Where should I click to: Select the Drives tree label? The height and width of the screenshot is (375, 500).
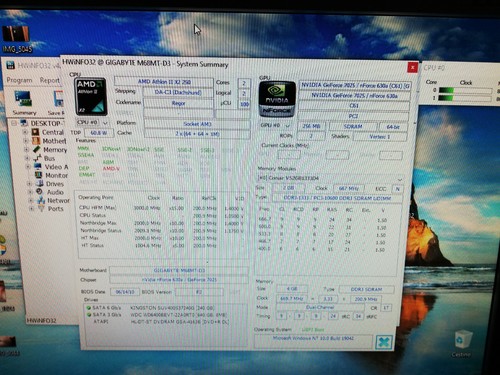[55, 184]
